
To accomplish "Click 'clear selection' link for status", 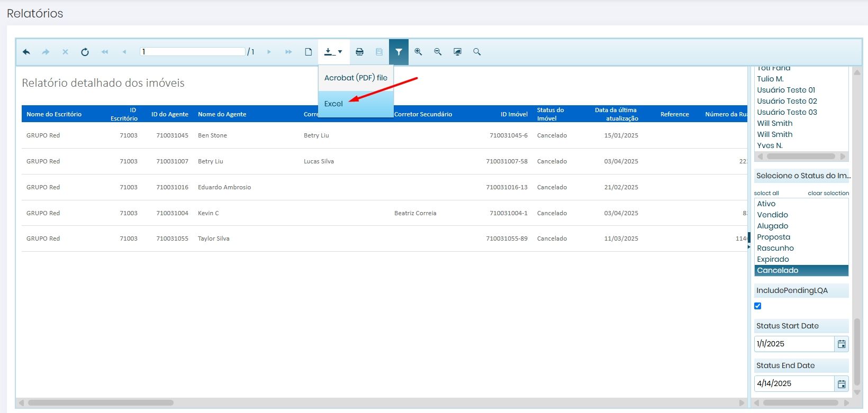I will 828,193.
